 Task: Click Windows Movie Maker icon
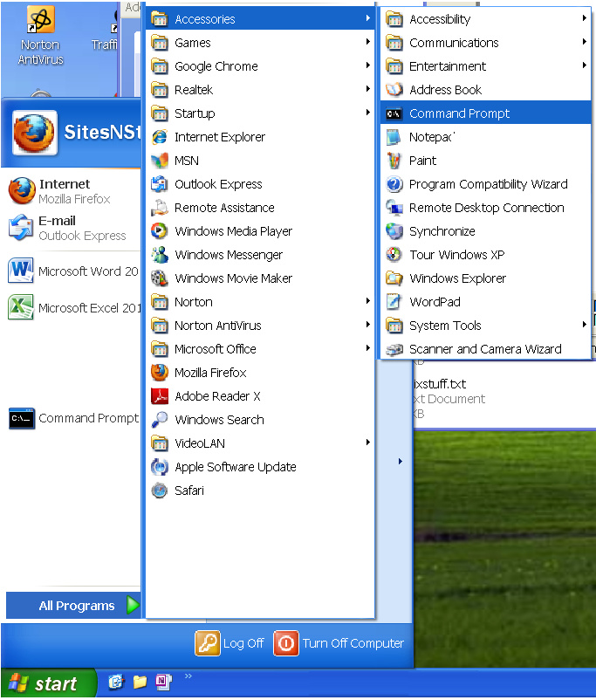click(160, 278)
